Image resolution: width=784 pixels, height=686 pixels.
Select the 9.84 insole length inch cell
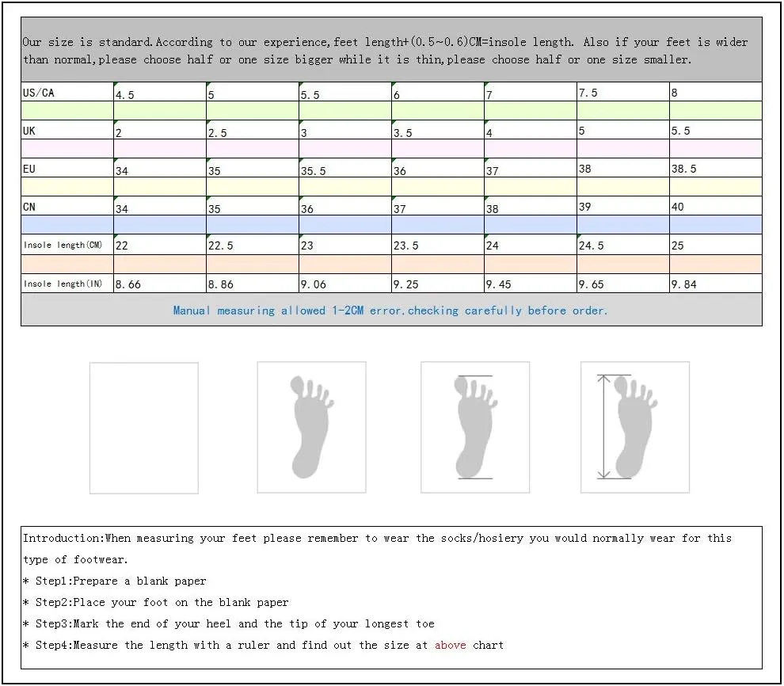tap(716, 284)
